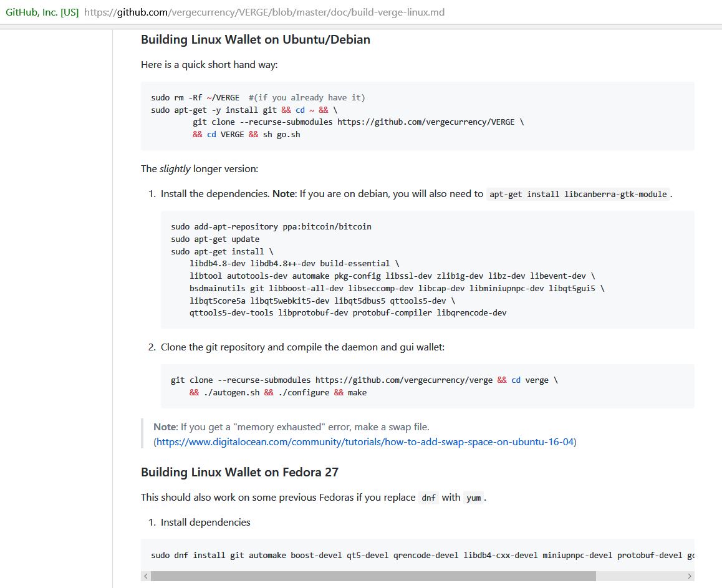This screenshot has width=722, height=588.
Task: Click the 'sudo apt-get update' code line
Action: click(x=214, y=239)
